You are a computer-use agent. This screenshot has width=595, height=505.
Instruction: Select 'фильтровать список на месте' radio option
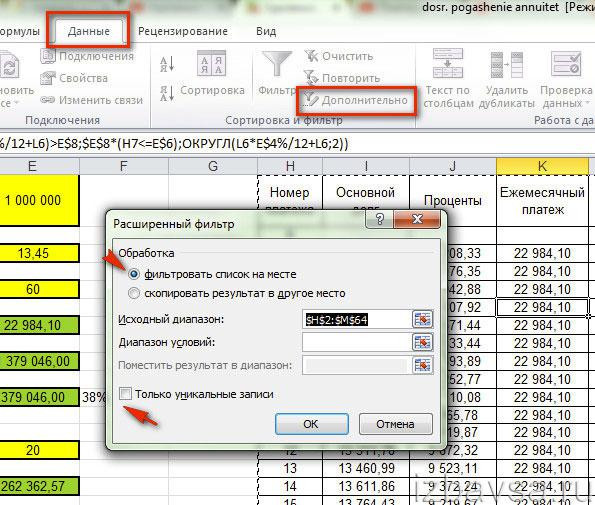134,274
